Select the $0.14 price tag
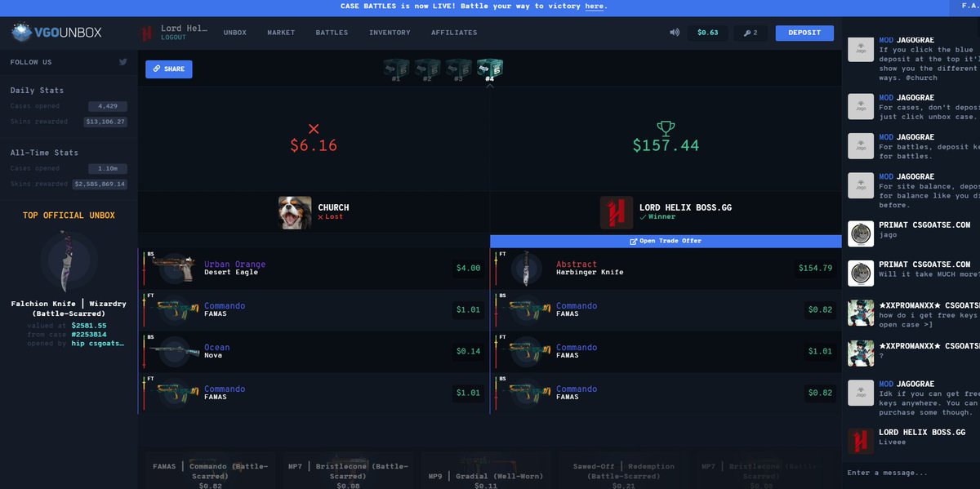 (x=469, y=351)
